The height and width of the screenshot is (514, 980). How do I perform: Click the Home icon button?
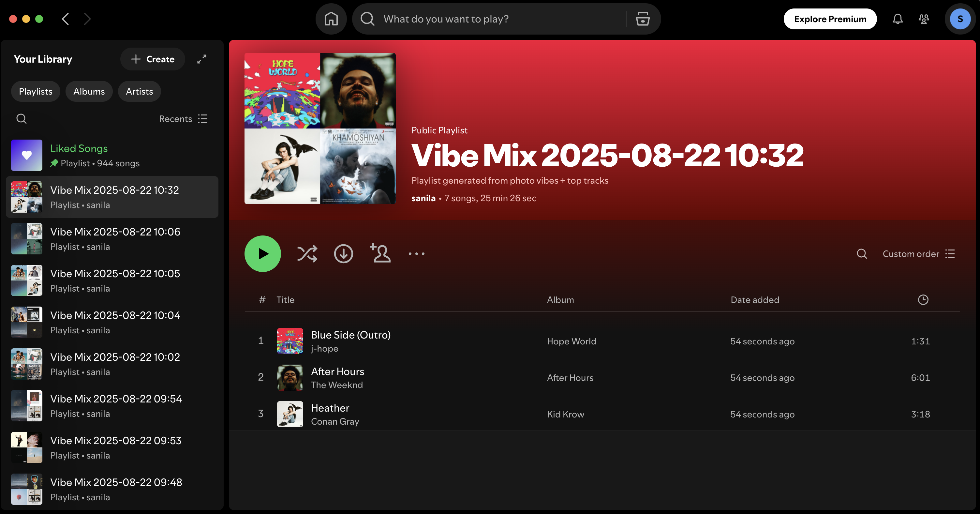(x=331, y=19)
